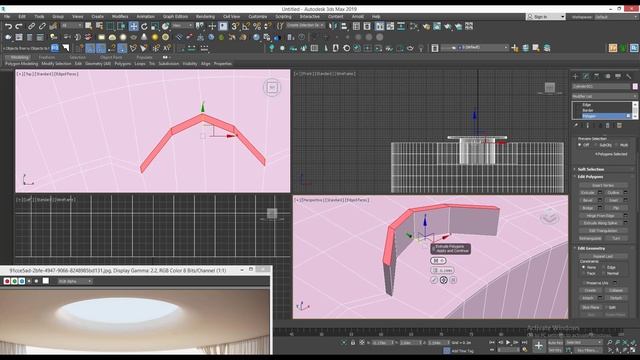Viewport: 640px width, 360px height.
Task: Select the Normal constraint radio
Action: click(x=603, y=273)
